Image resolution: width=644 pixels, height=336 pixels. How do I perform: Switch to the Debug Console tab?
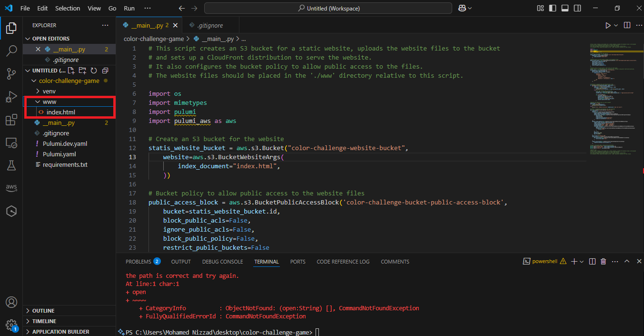pos(222,262)
